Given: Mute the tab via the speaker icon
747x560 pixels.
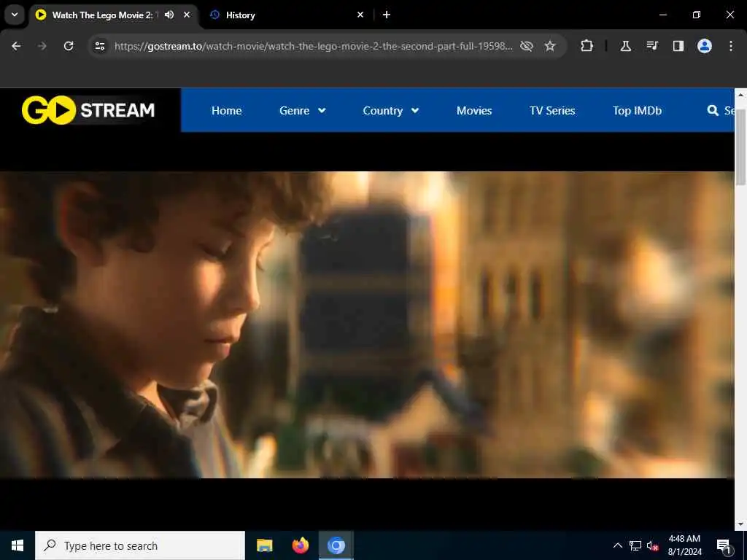Looking at the screenshot, I should point(169,15).
